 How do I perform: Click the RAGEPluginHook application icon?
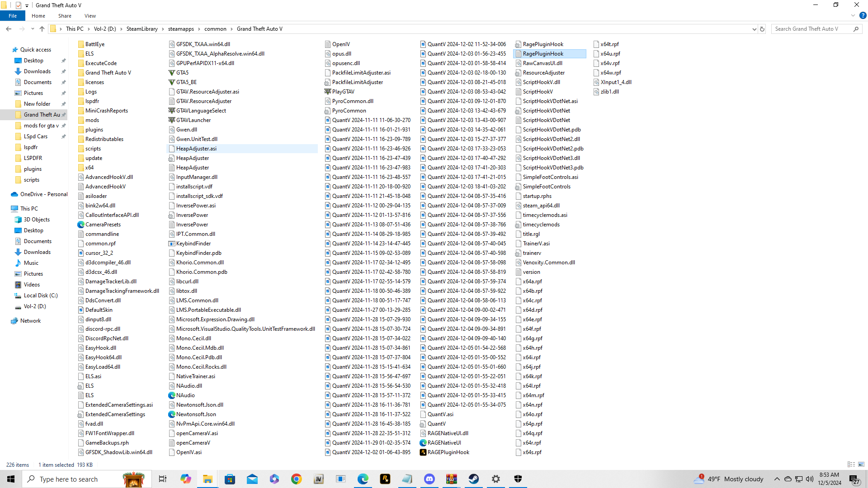tap(423, 452)
